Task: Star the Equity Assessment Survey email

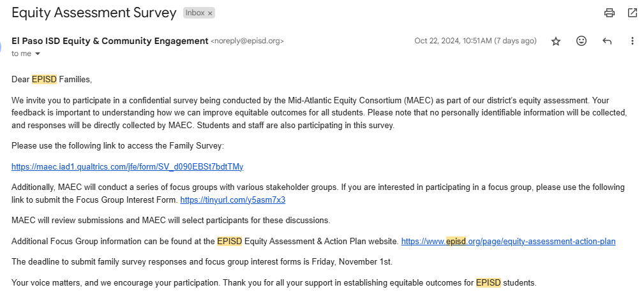Action: point(556,41)
